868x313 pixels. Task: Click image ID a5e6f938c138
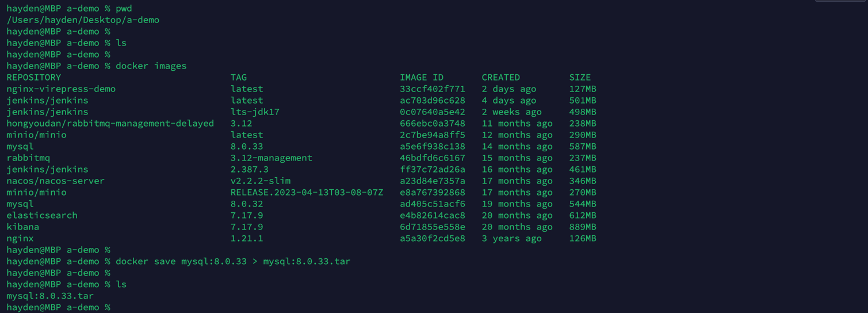point(433,146)
